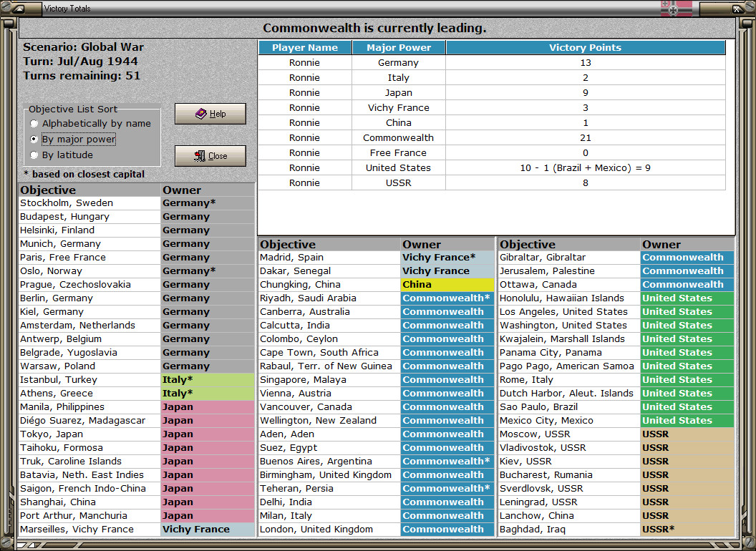Click the Close button with door icon
This screenshot has width=756, height=551.
point(210,156)
